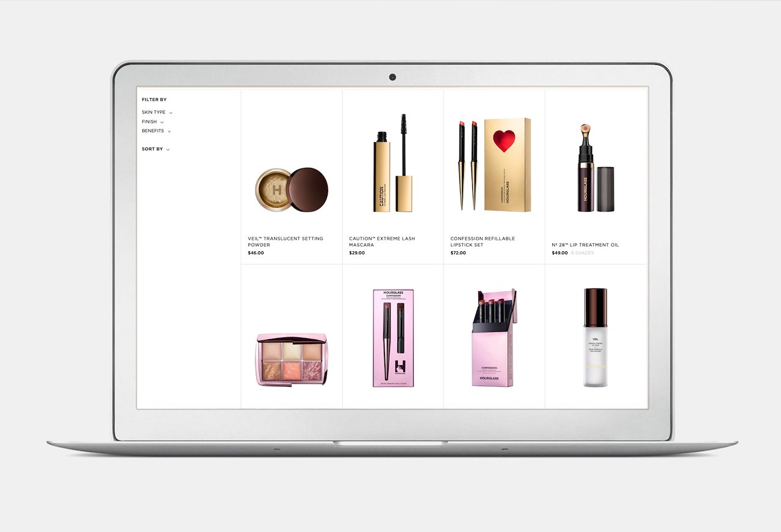
Task: Open the pink boxed Confession lipstick duo image
Action: click(x=393, y=338)
